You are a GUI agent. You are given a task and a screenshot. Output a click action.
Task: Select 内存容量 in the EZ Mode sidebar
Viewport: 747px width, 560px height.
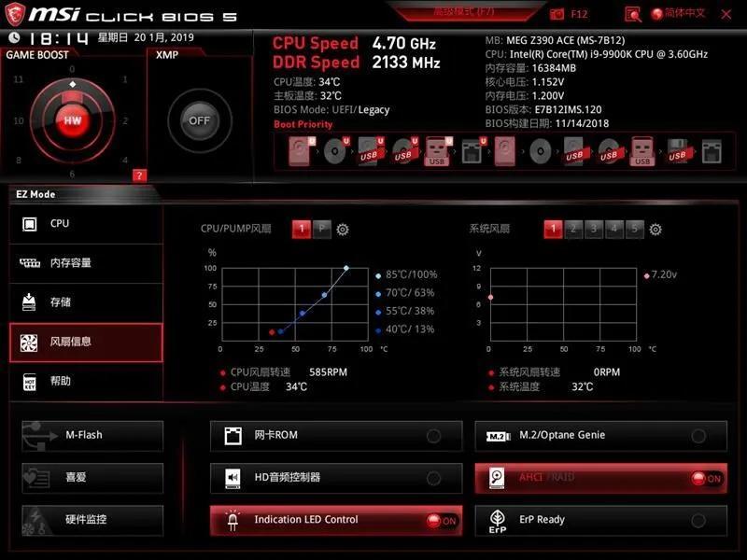86,263
